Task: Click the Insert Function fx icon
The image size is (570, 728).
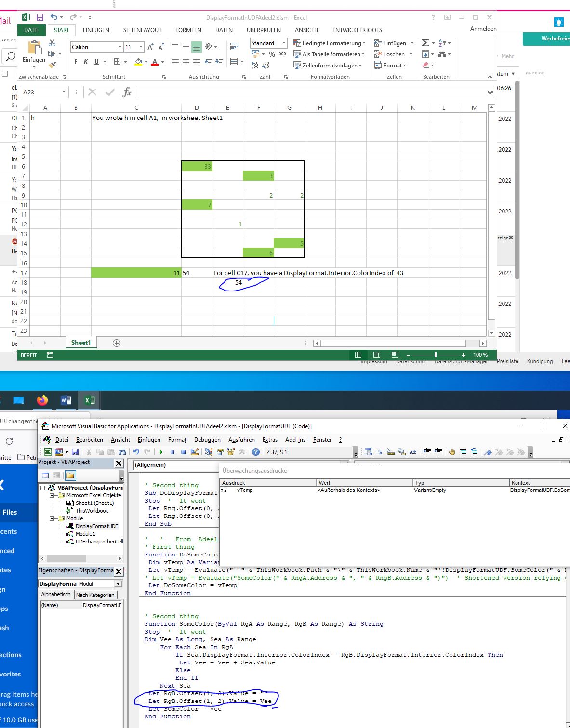Action: click(127, 92)
